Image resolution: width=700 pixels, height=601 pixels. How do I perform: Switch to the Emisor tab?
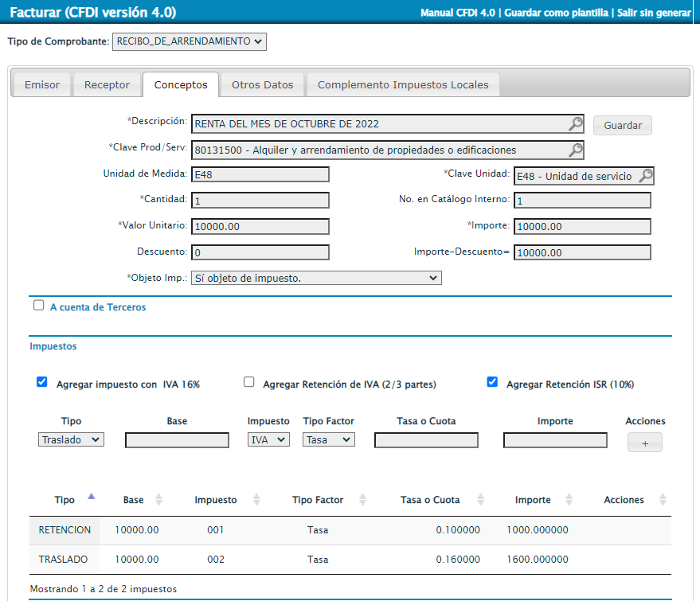point(42,84)
